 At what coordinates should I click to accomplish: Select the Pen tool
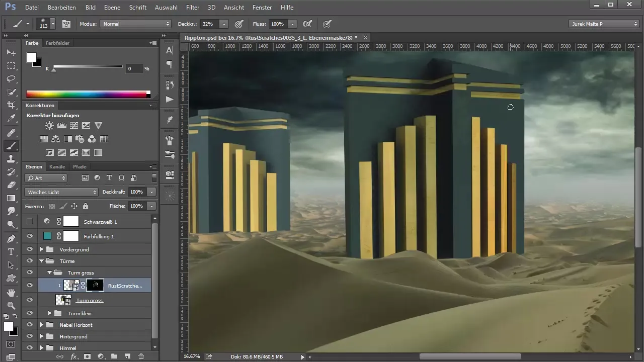[x=11, y=238]
